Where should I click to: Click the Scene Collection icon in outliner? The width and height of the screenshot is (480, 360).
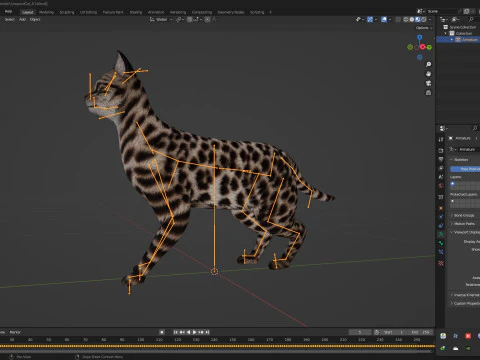446,27
